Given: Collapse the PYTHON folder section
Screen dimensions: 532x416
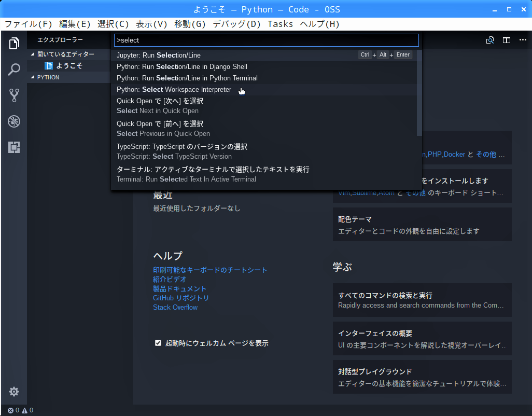Looking at the screenshot, I should [33, 77].
